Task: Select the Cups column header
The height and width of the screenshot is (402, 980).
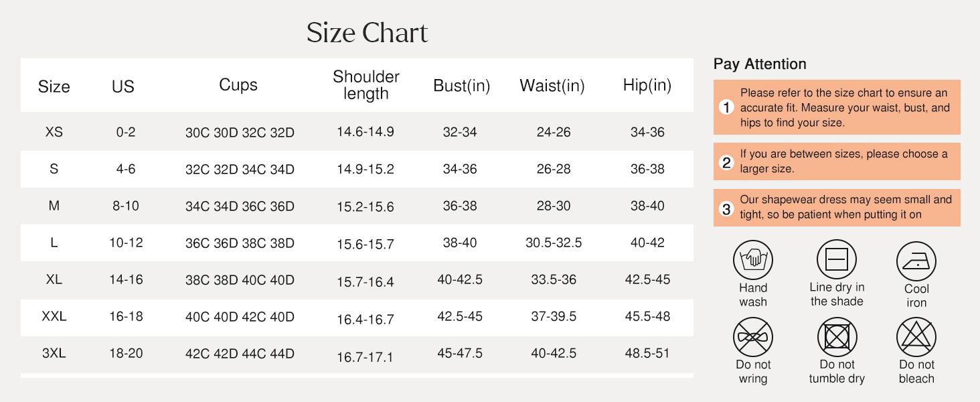Action: pyautogui.click(x=238, y=85)
